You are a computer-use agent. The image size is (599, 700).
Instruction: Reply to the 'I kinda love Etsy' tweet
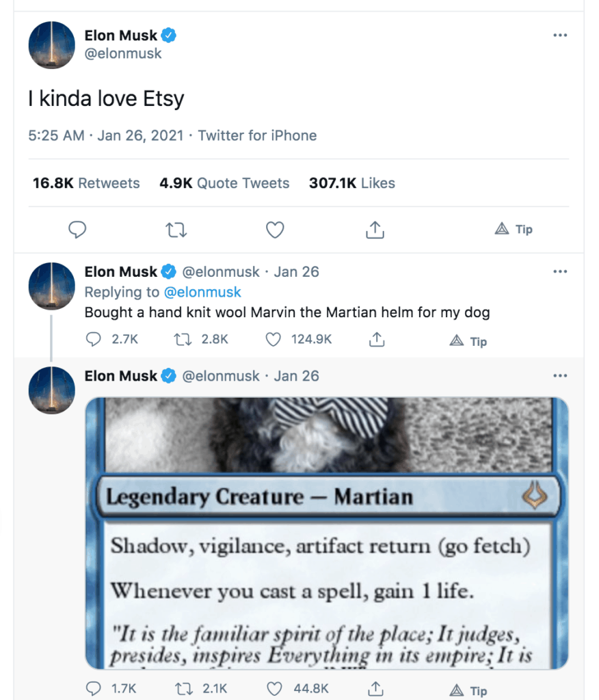coord(78,230)
